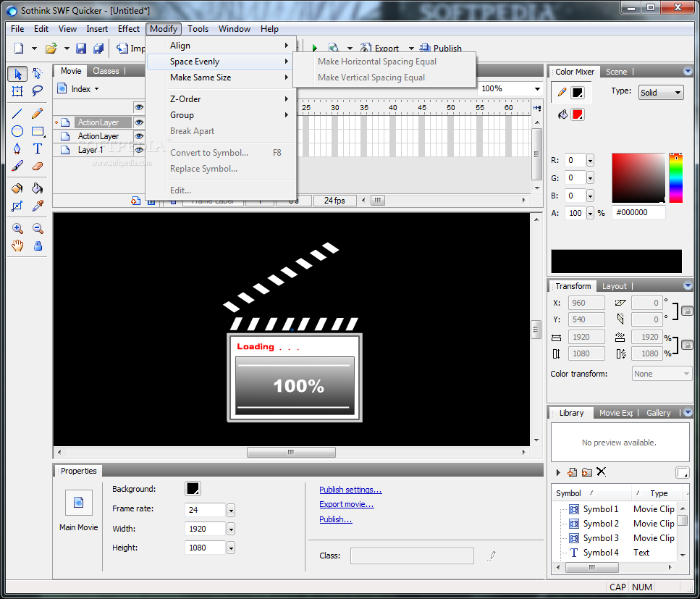This screenshot has width=700, height=599.
Task: Click the stroke color black swatch
Action: point(578,93)
